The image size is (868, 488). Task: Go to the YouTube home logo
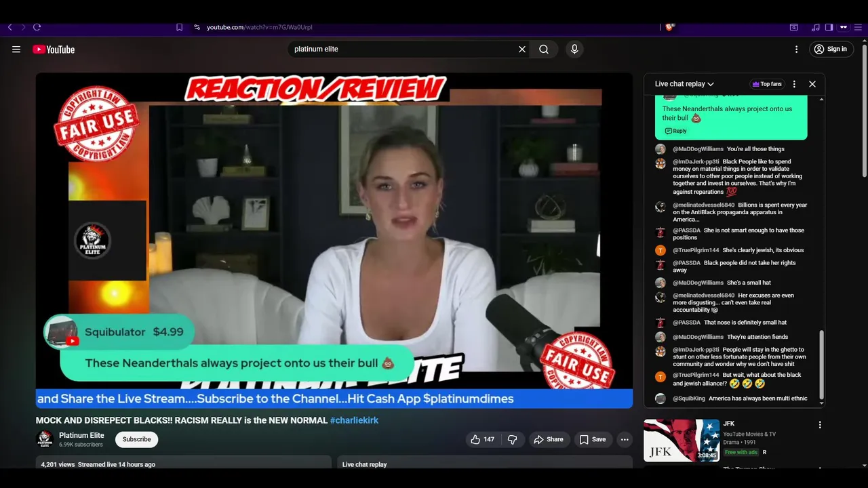point(54,49)
